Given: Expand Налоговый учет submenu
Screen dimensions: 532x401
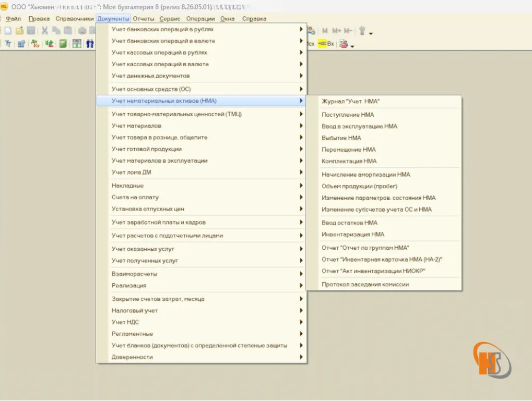Looking at the screenshot, I should click(202, 310).
